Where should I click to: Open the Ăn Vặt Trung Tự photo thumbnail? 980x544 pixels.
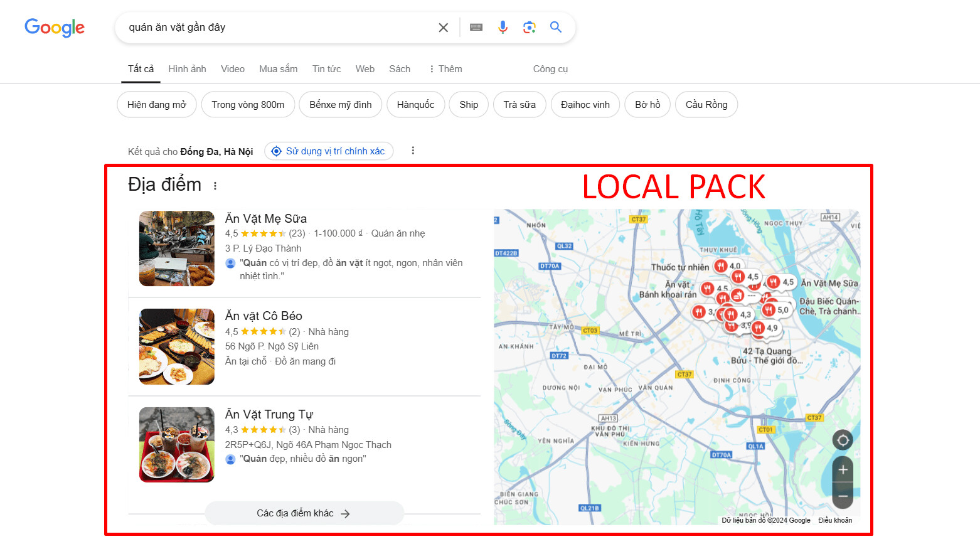click(177, 445)
